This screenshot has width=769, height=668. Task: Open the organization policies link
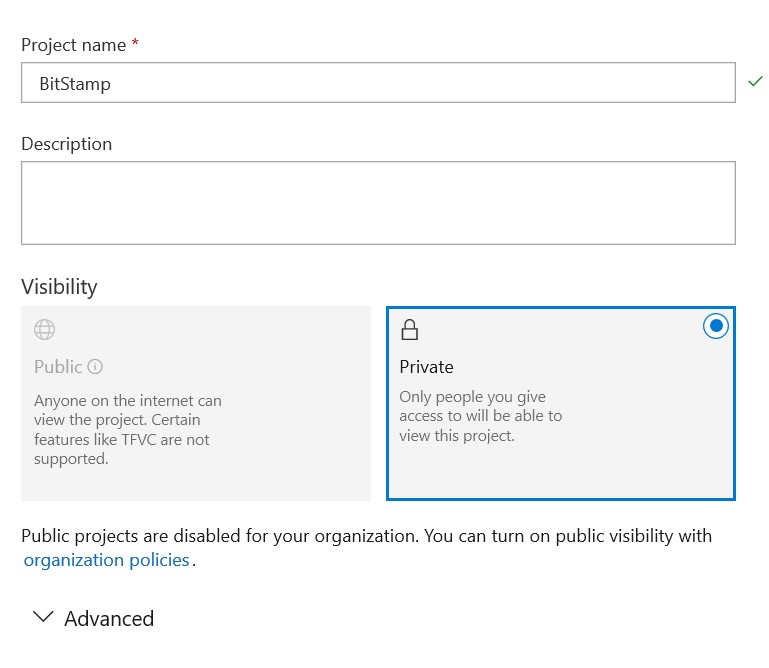pos(106,560)
